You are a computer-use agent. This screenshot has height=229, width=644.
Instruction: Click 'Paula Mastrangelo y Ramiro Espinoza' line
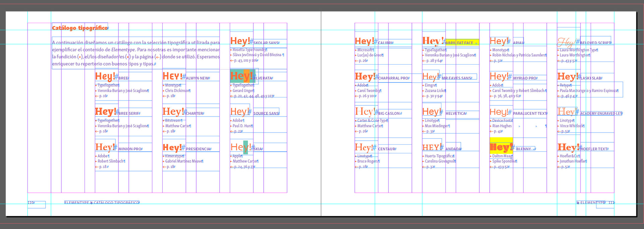(x=589, y=91)
